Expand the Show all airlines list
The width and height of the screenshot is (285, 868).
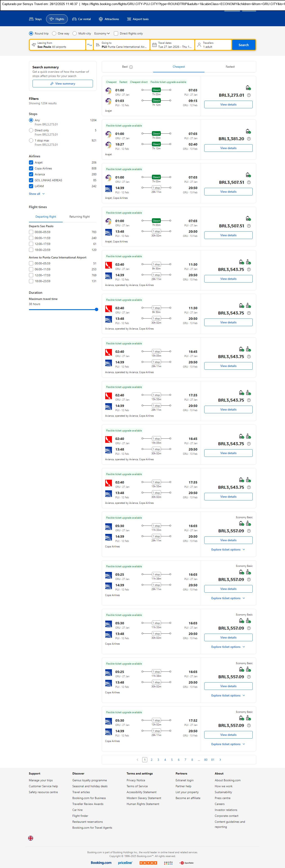pos(37,194)
